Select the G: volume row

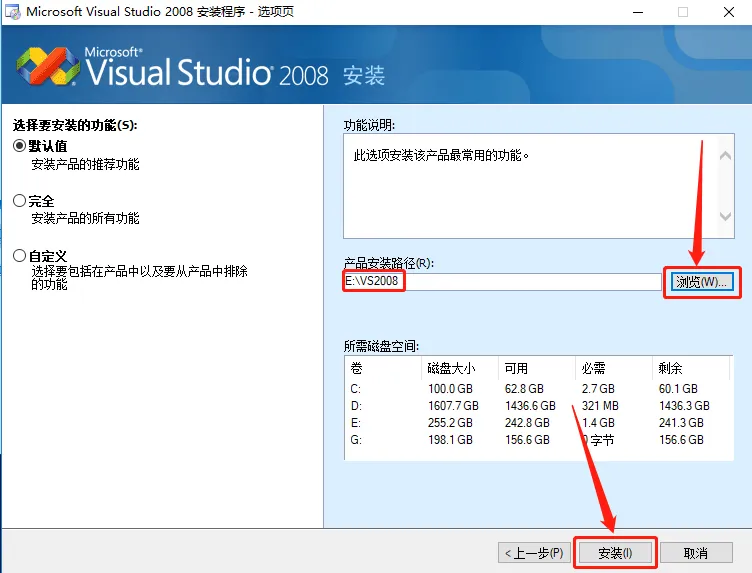(x=539, y=440)
